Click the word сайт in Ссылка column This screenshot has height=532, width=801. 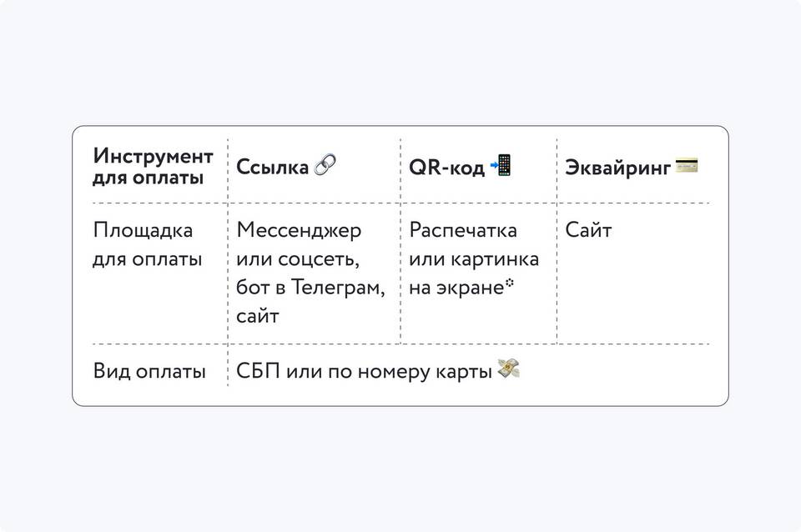(x=258, y=316)
